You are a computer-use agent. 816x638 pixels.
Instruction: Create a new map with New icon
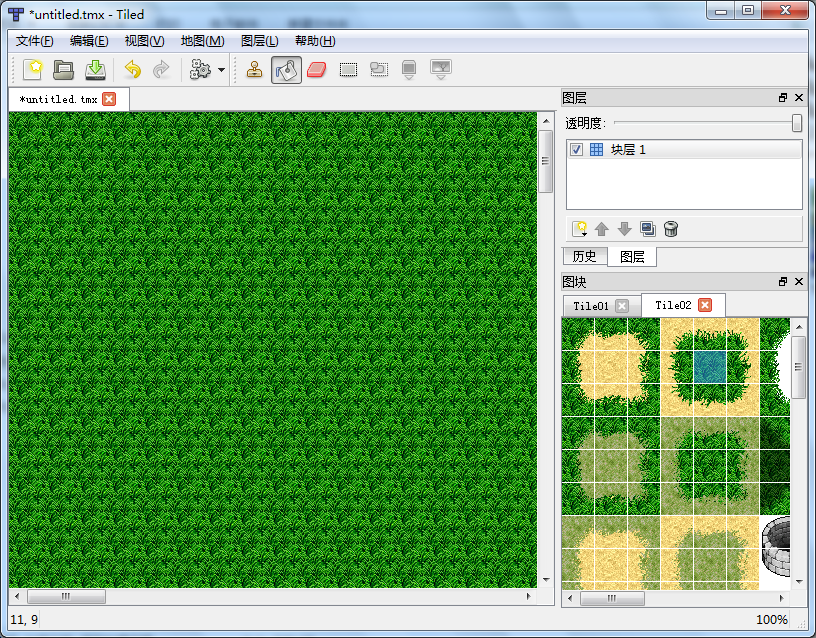tap(33, 69)
